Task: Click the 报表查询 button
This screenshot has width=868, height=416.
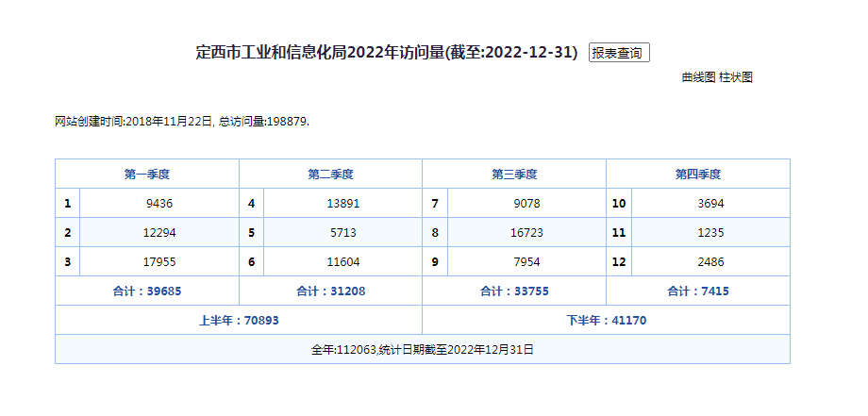Action: click(x=619, y=53)
